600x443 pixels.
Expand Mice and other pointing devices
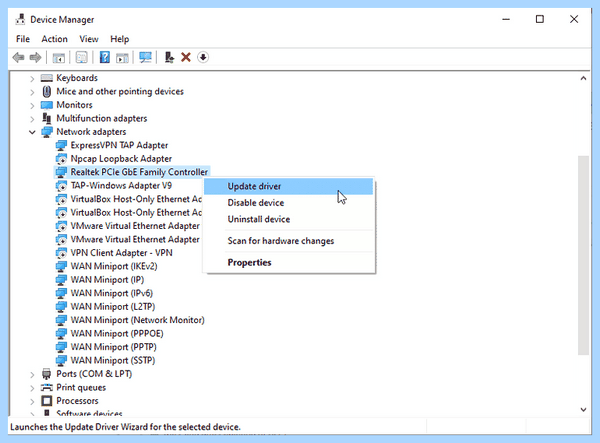click(32, 92)
